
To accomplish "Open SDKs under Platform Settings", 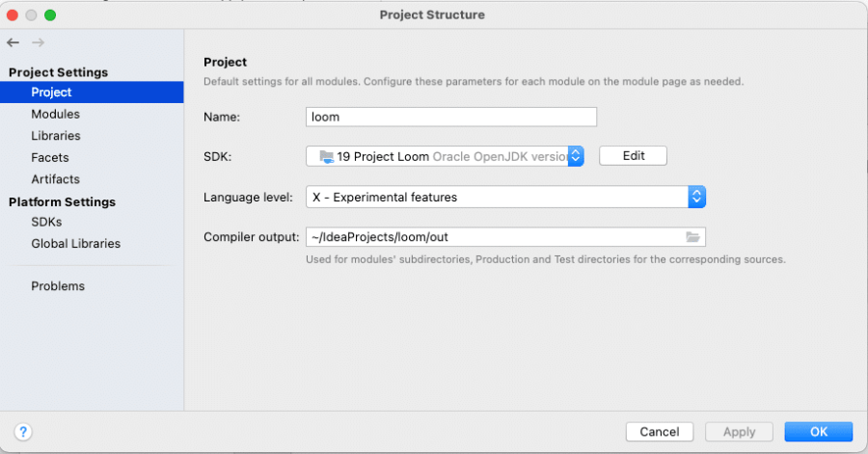I will point(46,222).
